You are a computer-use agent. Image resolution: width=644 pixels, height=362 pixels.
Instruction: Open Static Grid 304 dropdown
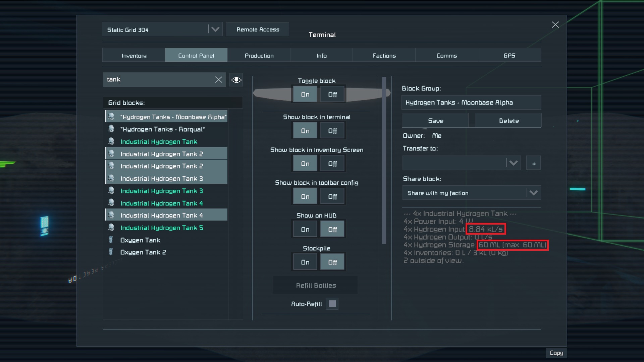coord(215,29)
